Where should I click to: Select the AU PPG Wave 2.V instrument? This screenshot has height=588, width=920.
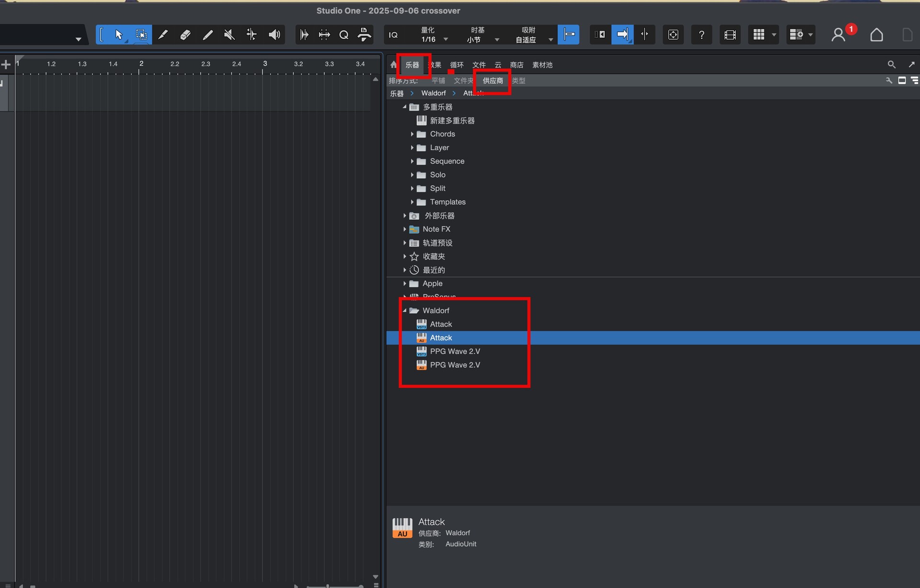coord(454,365)
